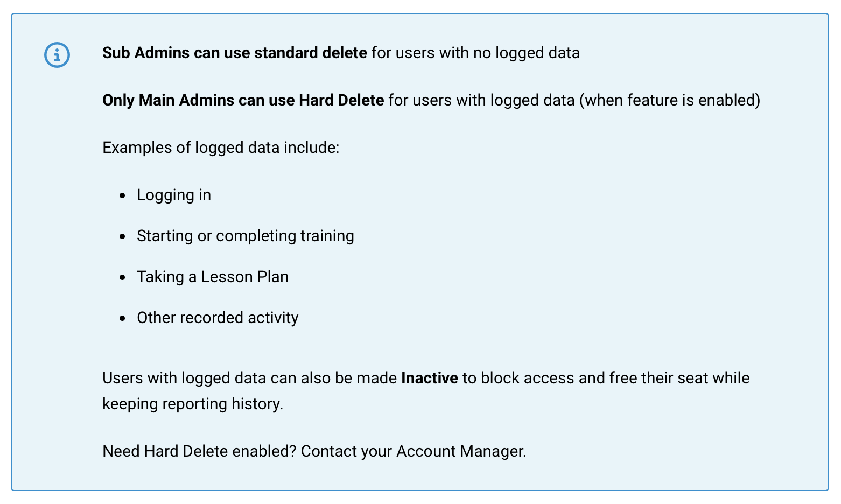Click the bullet dot before 'Other recorded activity'

[123, 318]
